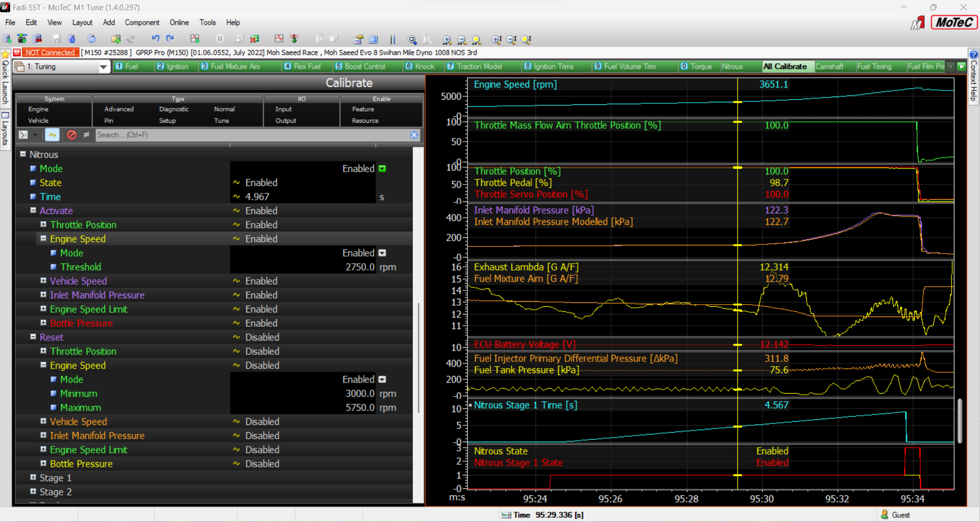
Task: Click the Undo arrow icon in toolbar
Action: (x=155, y=39)
